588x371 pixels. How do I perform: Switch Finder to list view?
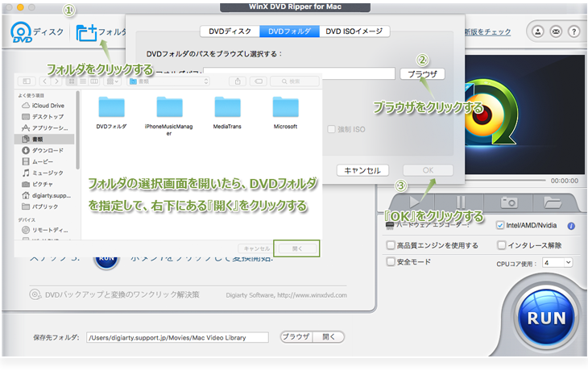pyautogui.click(x=83, y=81)
